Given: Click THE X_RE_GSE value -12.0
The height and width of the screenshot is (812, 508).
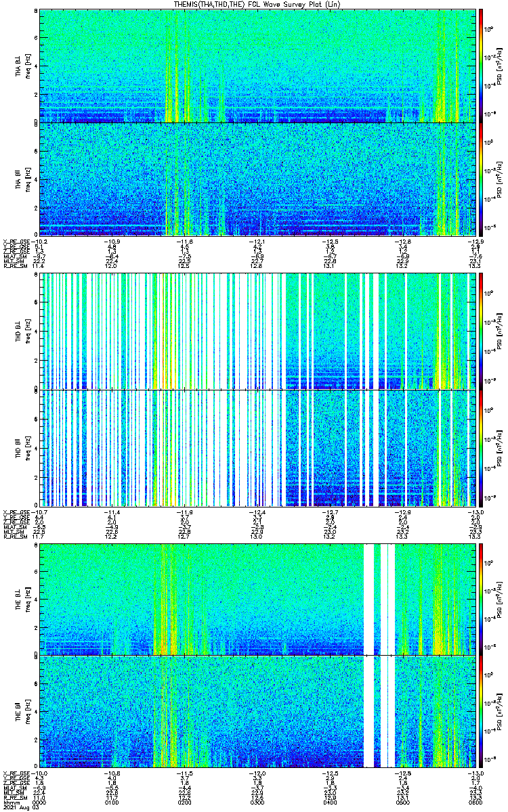Looking at the screenshot, I should pos(257,773).
